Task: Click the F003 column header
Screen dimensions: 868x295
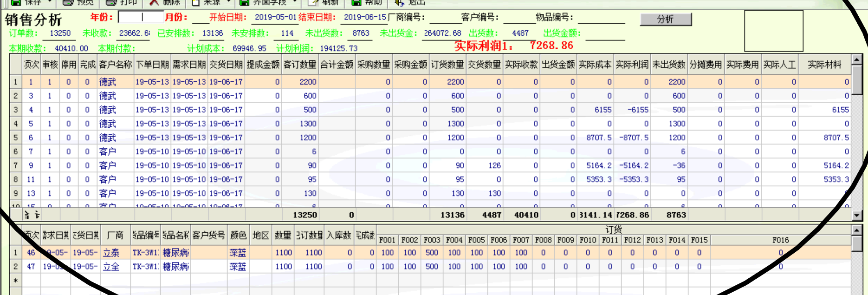Action: point(432,240)
